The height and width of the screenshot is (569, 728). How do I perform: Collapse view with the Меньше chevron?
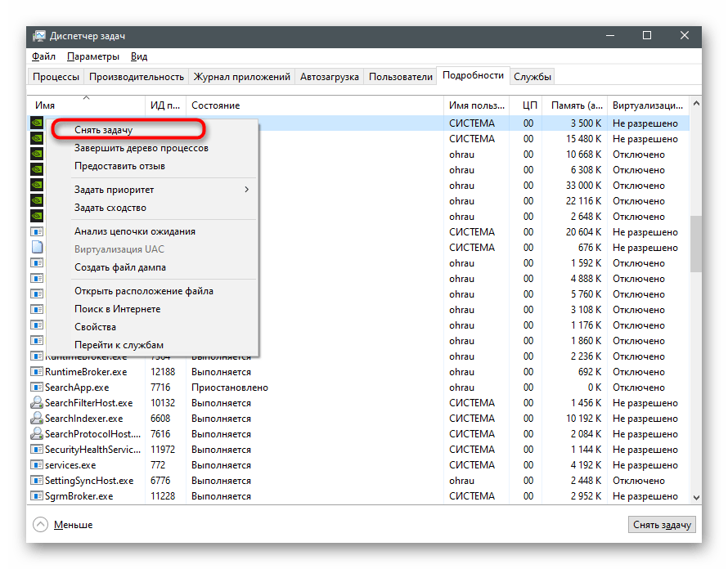[x=40, y=525]
